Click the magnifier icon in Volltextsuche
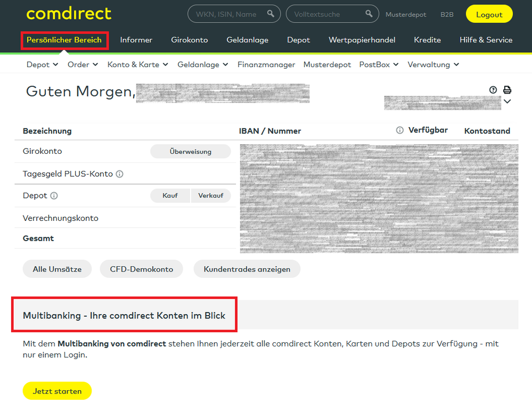This screenshot has width=532, height=412. 369,14
